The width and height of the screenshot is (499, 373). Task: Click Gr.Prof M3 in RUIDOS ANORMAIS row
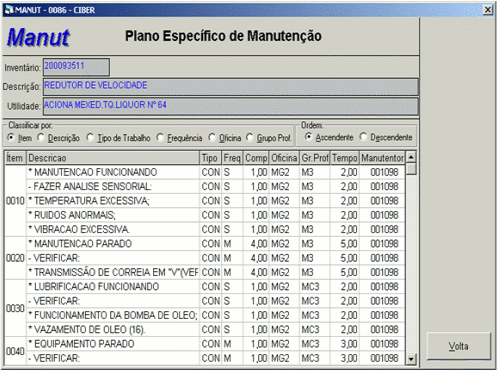click(315, 215)
